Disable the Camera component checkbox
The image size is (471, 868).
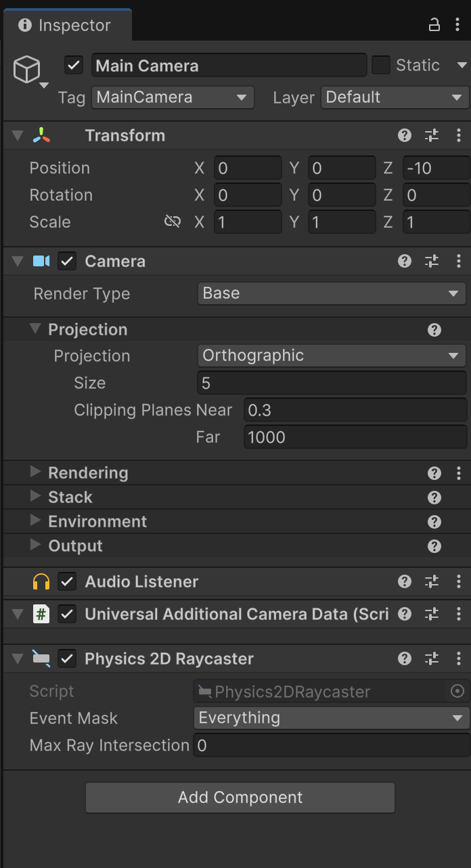tap(66, 261)
